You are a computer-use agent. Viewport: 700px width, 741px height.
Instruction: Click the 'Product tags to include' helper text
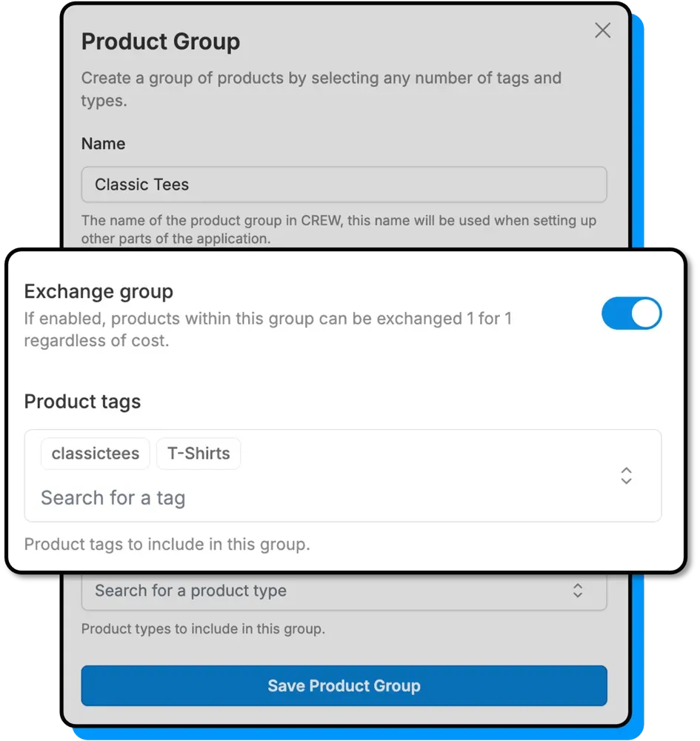(167, 544)
